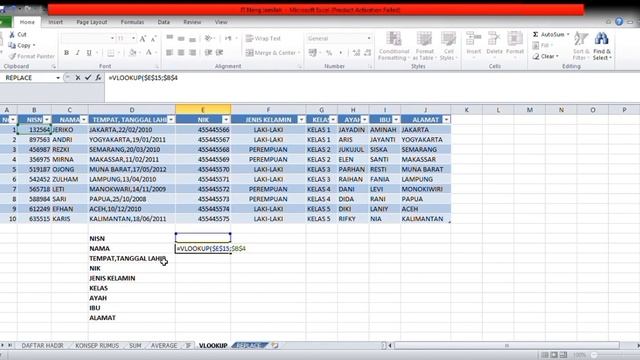Click the horizontal scrollbar
This screenshot has height=360, width=640.
coord(506,345)
